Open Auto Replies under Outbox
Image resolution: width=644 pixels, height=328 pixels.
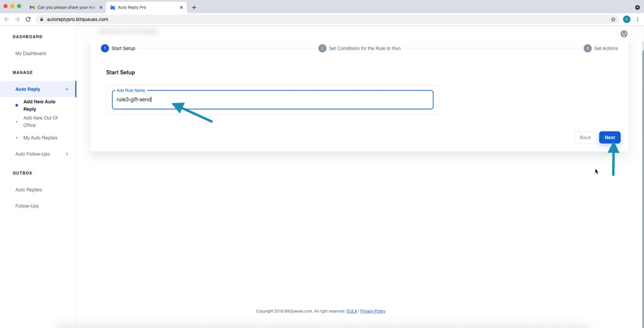(28, 190)
